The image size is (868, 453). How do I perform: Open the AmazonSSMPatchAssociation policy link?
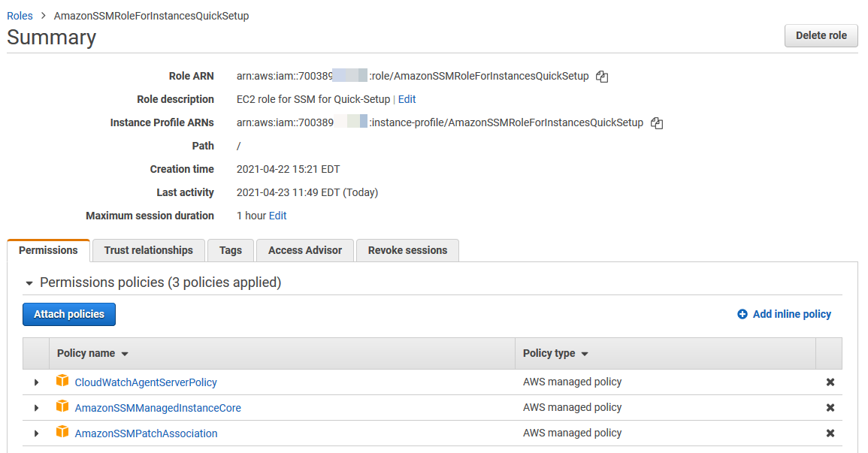(x=146, y=433)
